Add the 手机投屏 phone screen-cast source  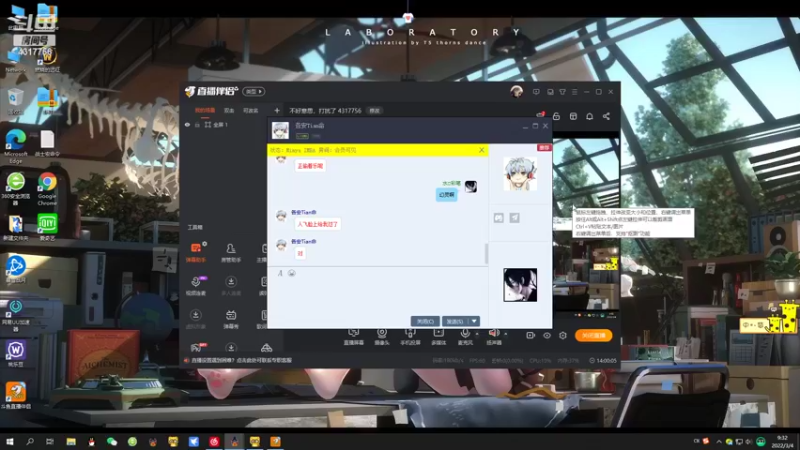410,337
